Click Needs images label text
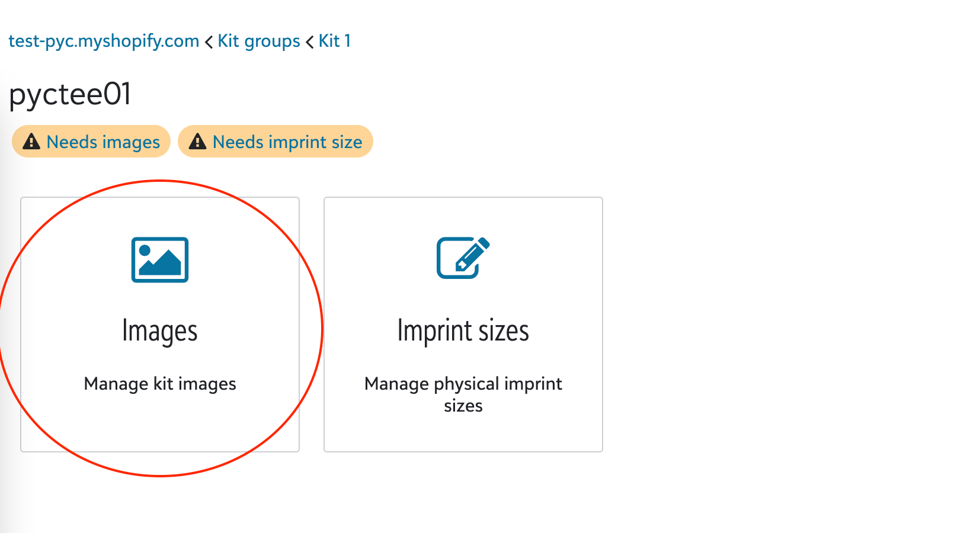This screenshot has width=980, height=533. click(103, 142)
